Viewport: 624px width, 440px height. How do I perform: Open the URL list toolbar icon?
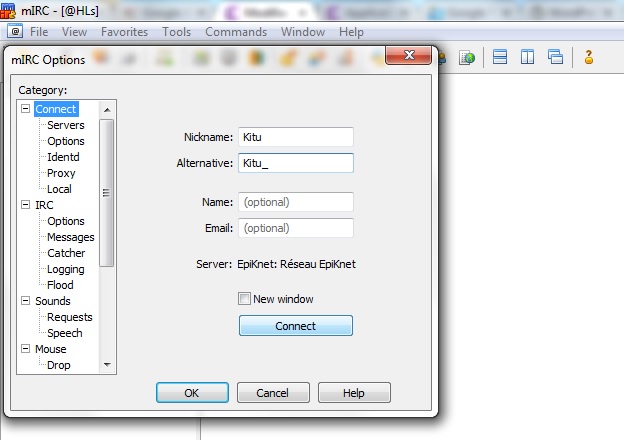[467, 58]
